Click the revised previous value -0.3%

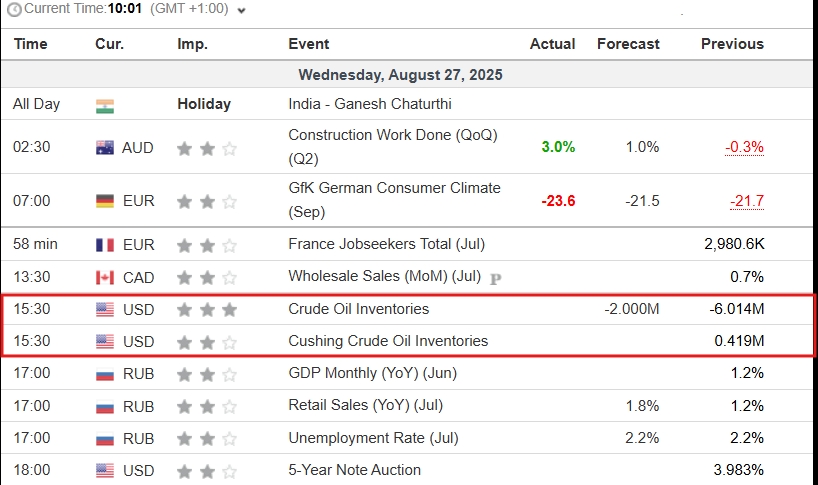744,147
